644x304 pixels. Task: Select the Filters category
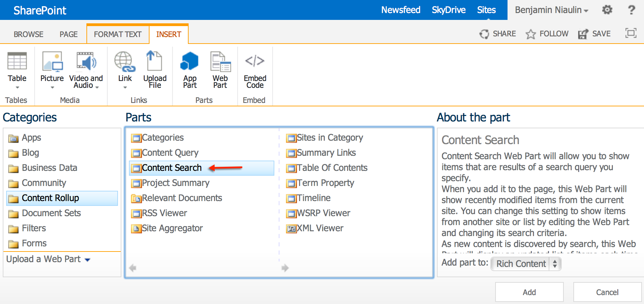click(27, 228)
